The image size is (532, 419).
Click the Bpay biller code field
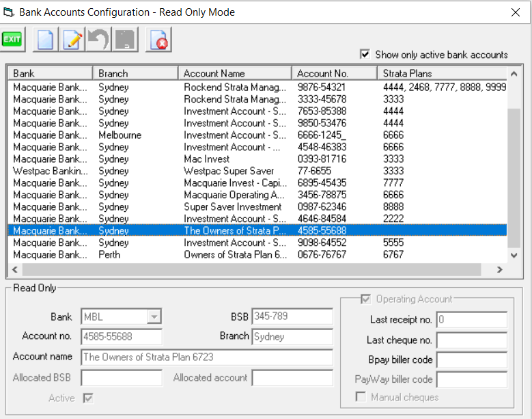point(471,360)
